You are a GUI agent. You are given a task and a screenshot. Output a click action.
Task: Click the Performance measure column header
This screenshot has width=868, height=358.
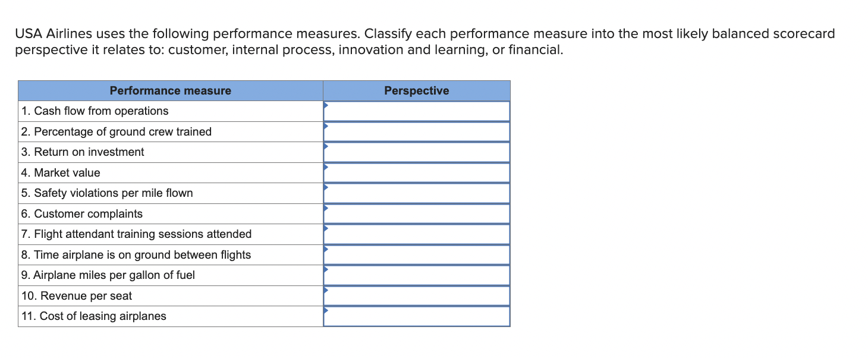click(x=170, y=90)
